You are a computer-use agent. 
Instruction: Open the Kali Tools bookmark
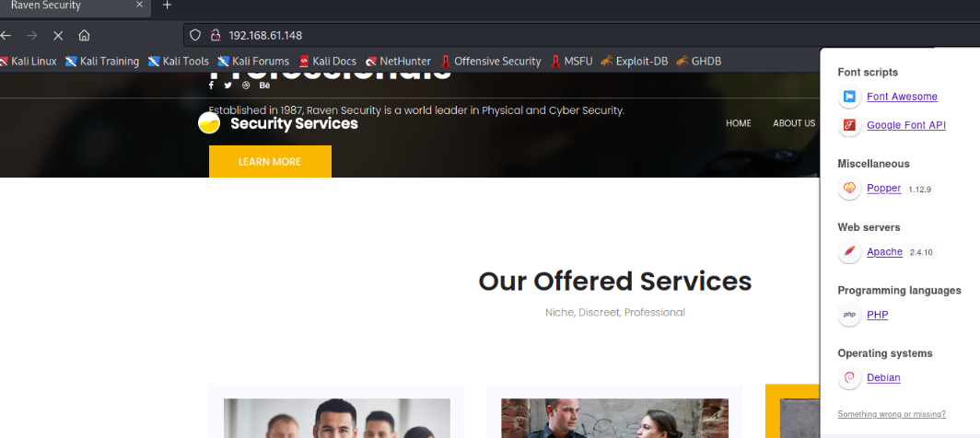click(x=178, y=62)
